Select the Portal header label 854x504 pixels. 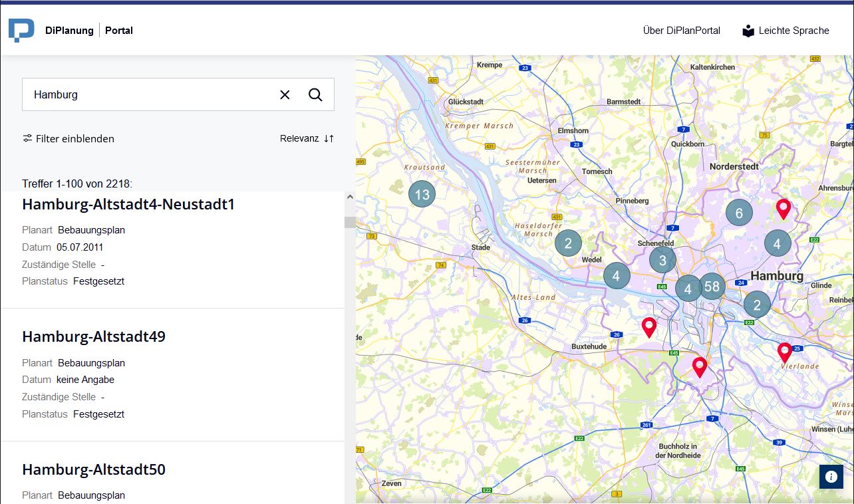(x=118, y=30)
